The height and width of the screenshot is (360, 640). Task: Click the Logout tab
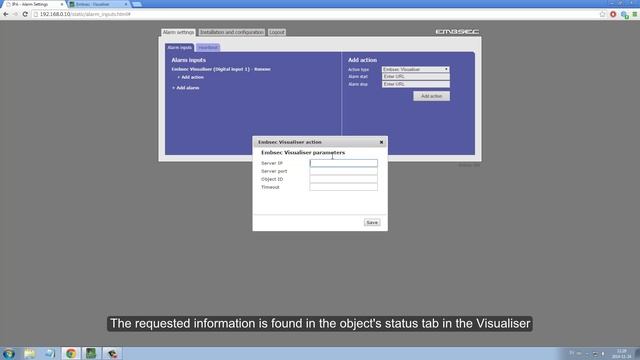point(277,32)
